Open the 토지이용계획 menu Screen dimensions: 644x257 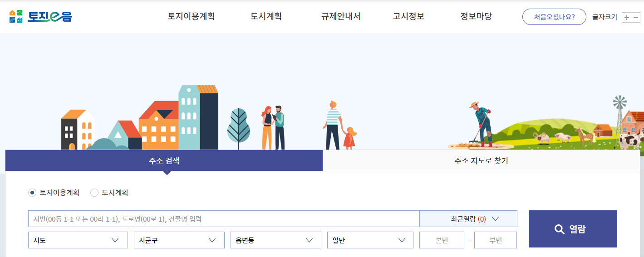tap(191, 17)
